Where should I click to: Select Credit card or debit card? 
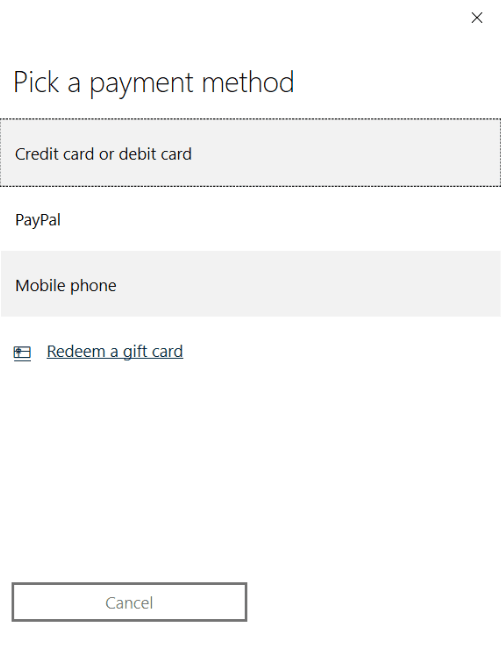coord(250,153)
